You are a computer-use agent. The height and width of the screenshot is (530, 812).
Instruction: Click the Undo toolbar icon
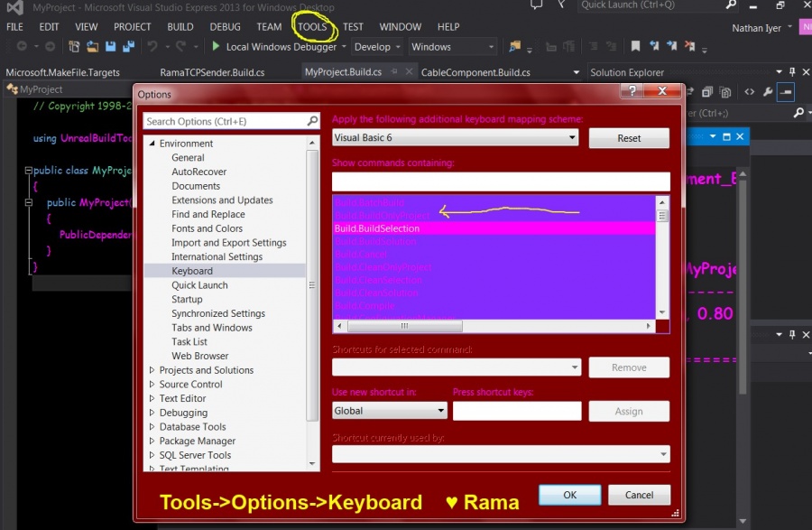coord(152,47)
